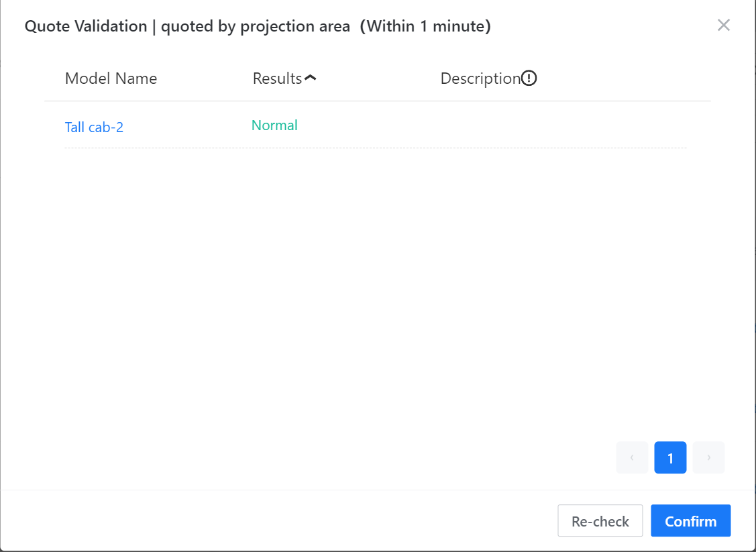Click the Model Name column header

point(111,78)
